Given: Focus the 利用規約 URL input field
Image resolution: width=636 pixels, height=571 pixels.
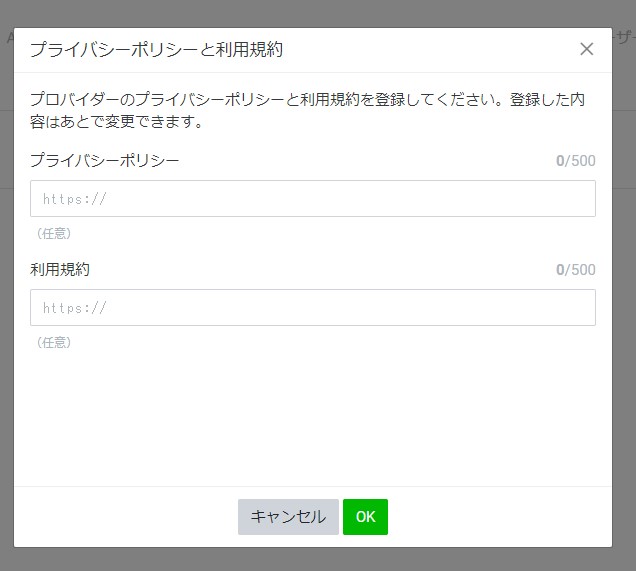Looking at the screenshot, I should point(312,308).
